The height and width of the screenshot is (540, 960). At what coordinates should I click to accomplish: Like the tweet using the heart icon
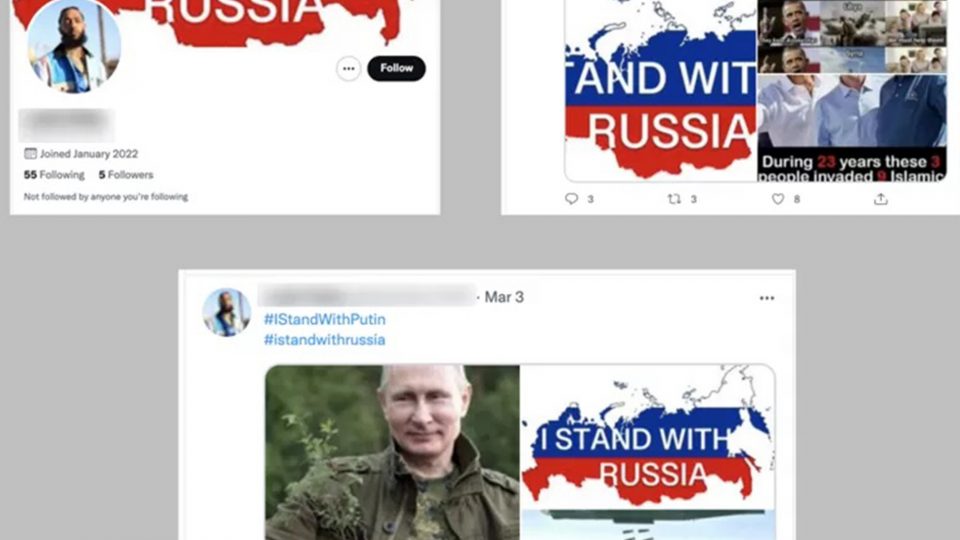[778, 199]
